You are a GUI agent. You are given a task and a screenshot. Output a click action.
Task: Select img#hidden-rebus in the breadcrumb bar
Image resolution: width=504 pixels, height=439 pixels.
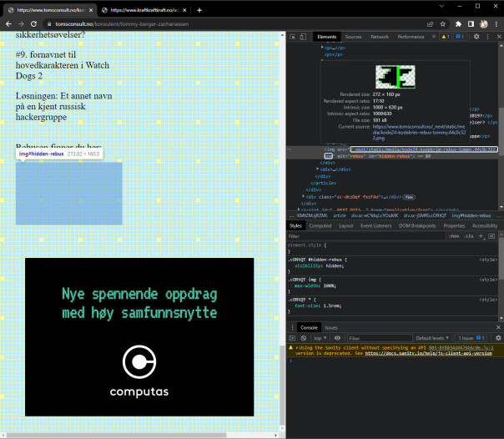point(471,215)
